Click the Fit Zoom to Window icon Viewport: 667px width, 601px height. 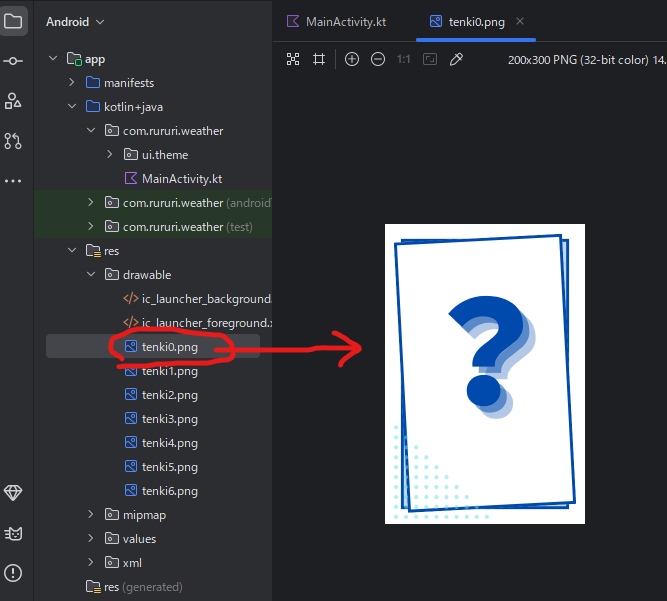(430, 59)
